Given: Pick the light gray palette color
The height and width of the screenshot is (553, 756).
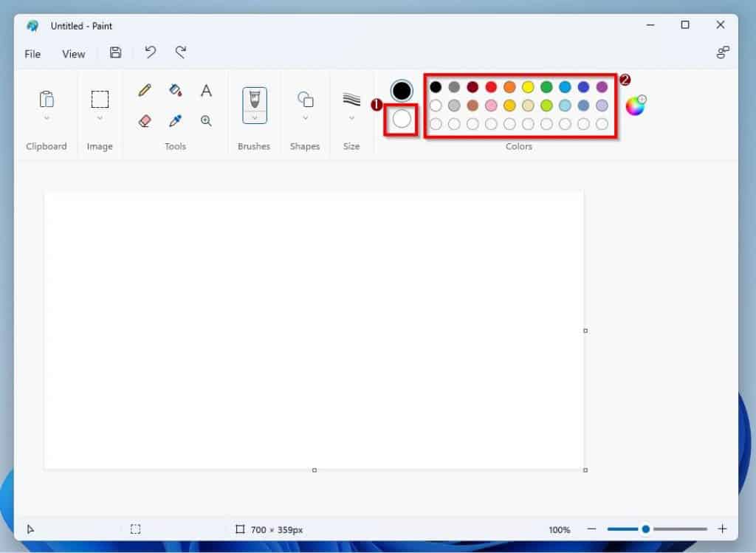Looking at the screenshot, I should point(454,105).
